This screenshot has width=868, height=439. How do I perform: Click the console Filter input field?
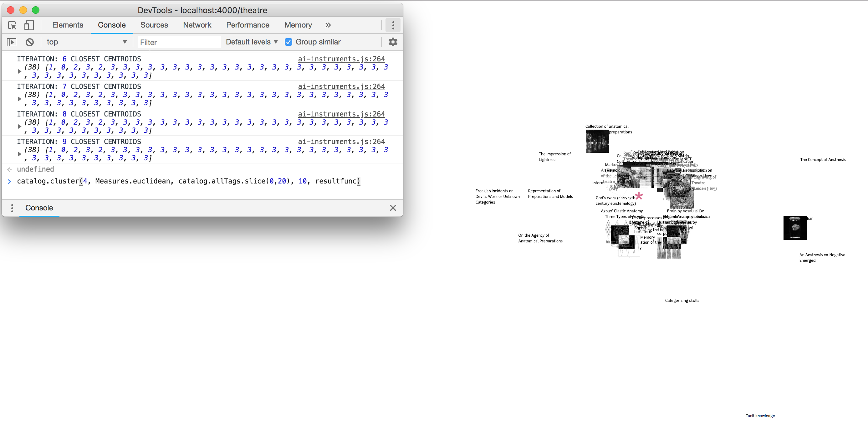point(179,43)
